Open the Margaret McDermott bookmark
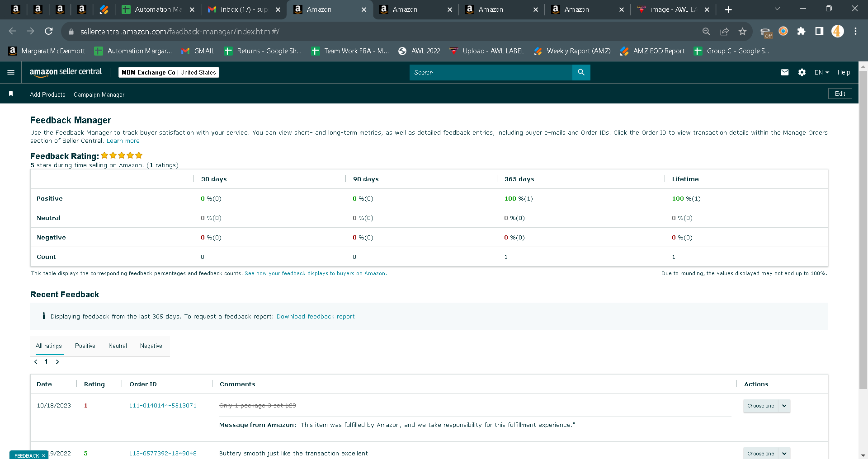 point(47,51)
